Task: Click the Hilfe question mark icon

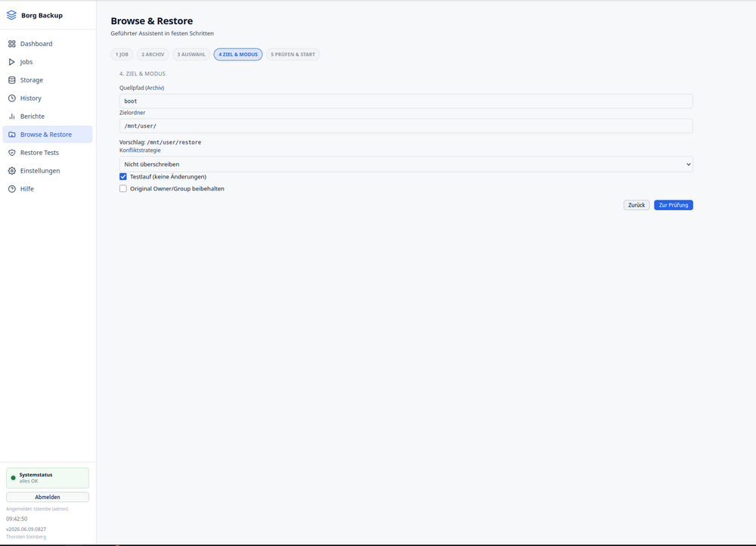Action: [x=12, y=189]
